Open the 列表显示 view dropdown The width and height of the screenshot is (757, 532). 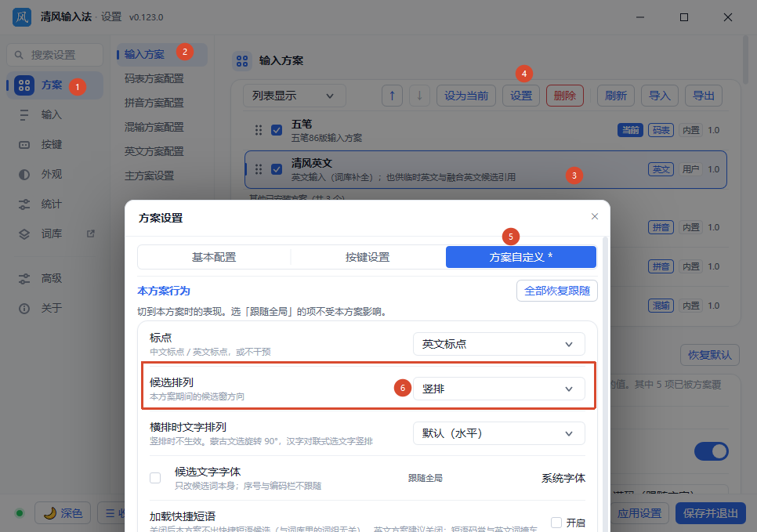pyautogui.click(x=294, y=96)
